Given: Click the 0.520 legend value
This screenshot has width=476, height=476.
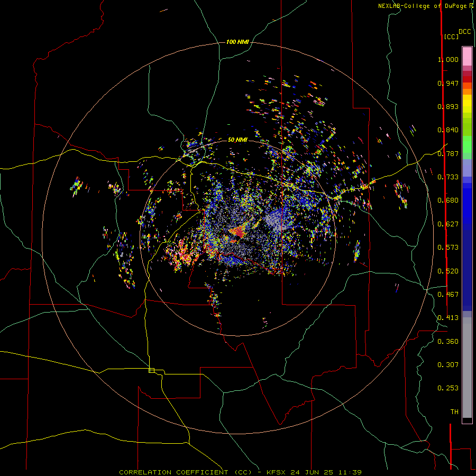Looking at the screenshot, I should (x=448, y=271).
